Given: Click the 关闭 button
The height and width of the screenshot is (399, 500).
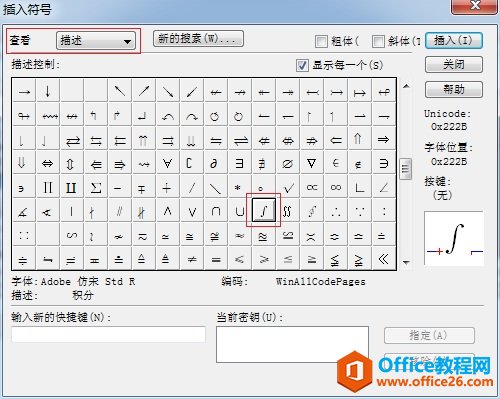Looking at the screenshot, I should click(454, 64).
